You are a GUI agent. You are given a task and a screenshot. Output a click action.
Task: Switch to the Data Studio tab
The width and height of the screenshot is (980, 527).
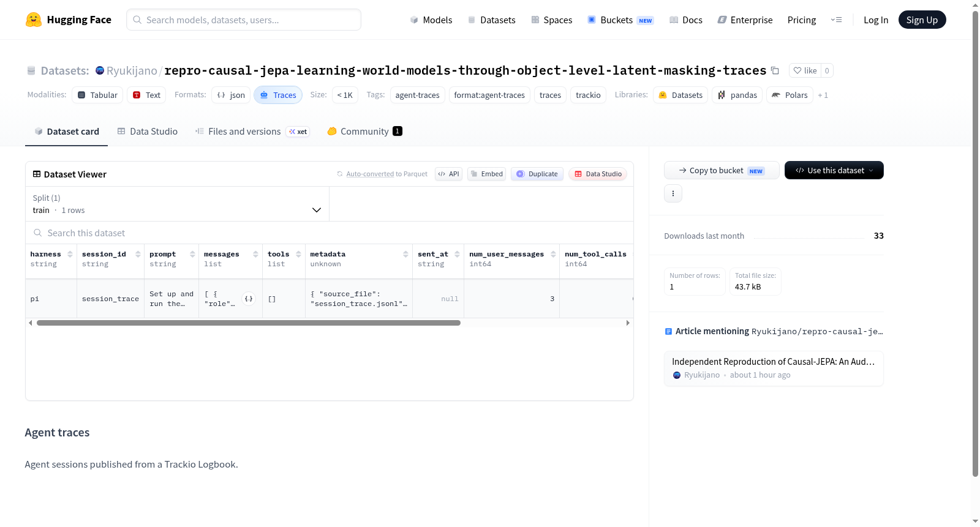(147, 131)
